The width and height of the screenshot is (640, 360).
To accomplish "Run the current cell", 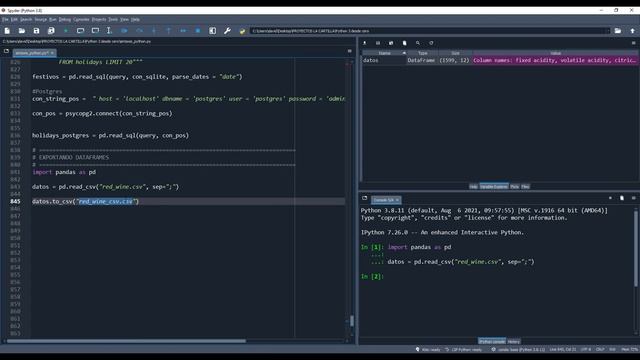I will click(80, 31).
